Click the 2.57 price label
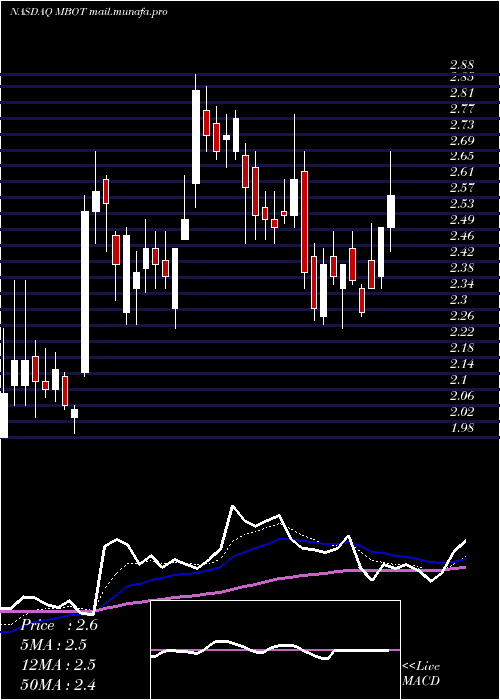The image size is (500, 700). click(x=462, y=188)
